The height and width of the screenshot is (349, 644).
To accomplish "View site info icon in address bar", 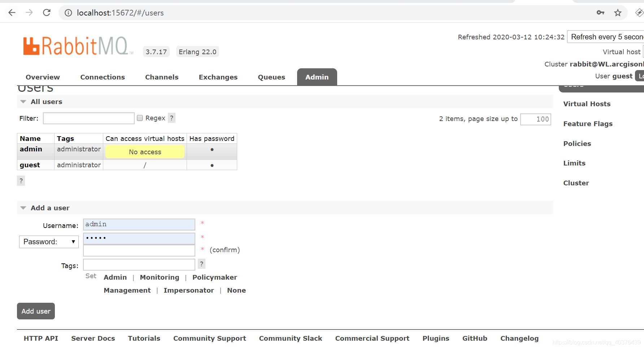I will 68,13.
